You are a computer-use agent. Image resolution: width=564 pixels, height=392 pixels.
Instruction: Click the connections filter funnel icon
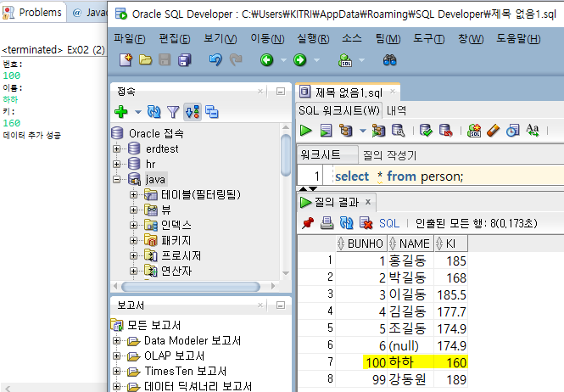coord(173,112)
